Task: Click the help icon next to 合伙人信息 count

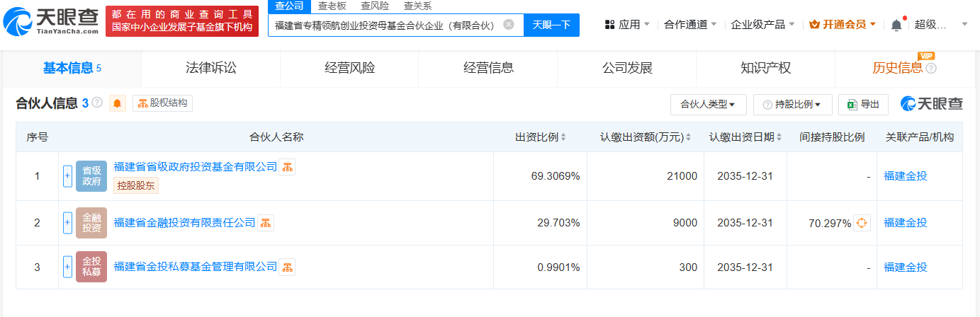Action: [x=97, y=103]
